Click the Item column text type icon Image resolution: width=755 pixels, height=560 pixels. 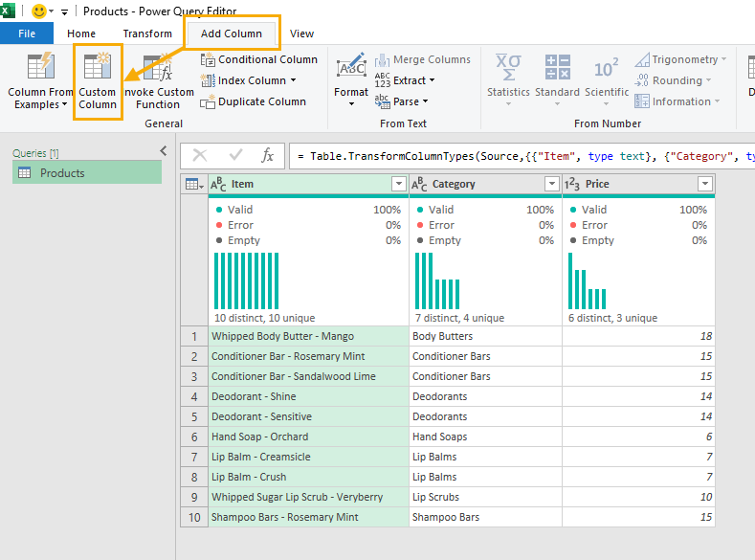[x=218, y=184]
